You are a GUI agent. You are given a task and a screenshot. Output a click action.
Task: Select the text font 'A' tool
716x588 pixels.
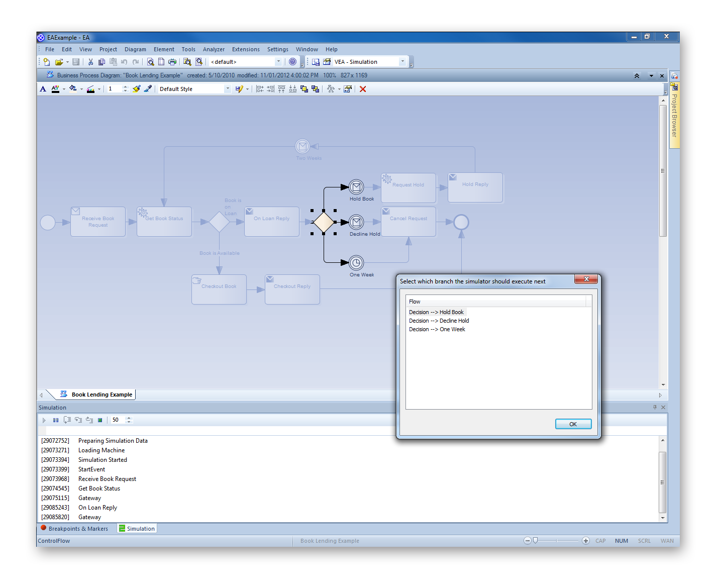43,89
